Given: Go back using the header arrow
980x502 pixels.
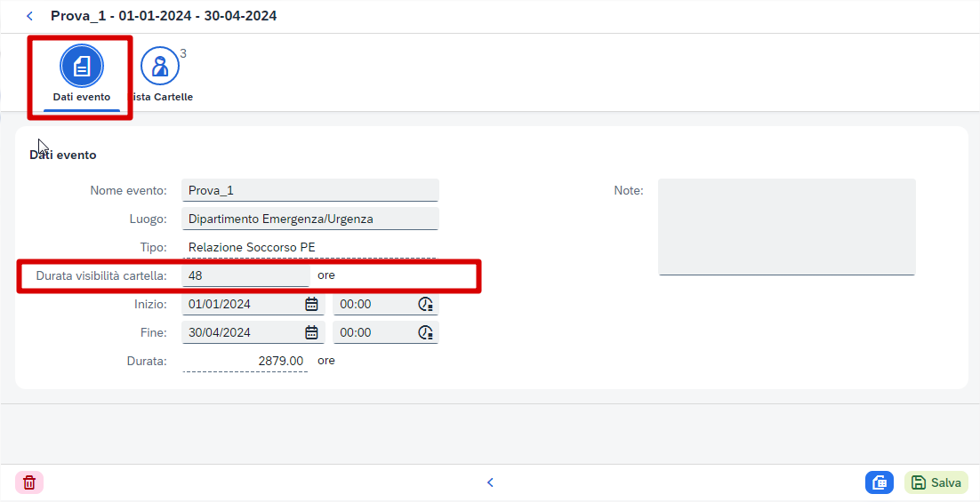Looking at the screenshot, I should click(x=29, y=16).
